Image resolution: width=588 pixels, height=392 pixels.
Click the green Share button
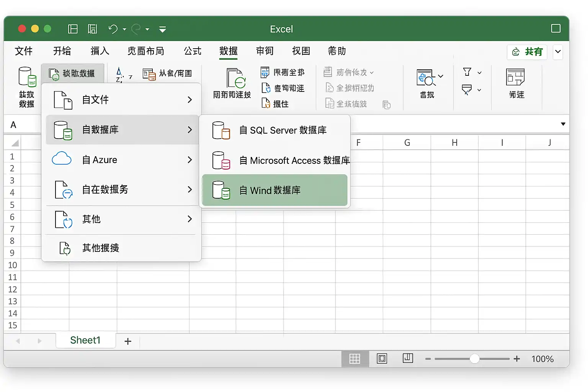point(527,52)
